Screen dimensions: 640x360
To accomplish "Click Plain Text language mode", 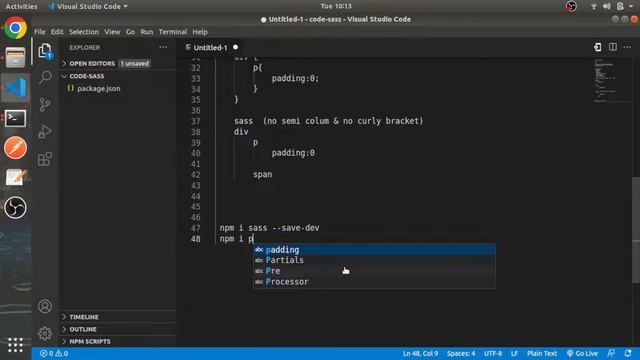I will pos(542,353).
